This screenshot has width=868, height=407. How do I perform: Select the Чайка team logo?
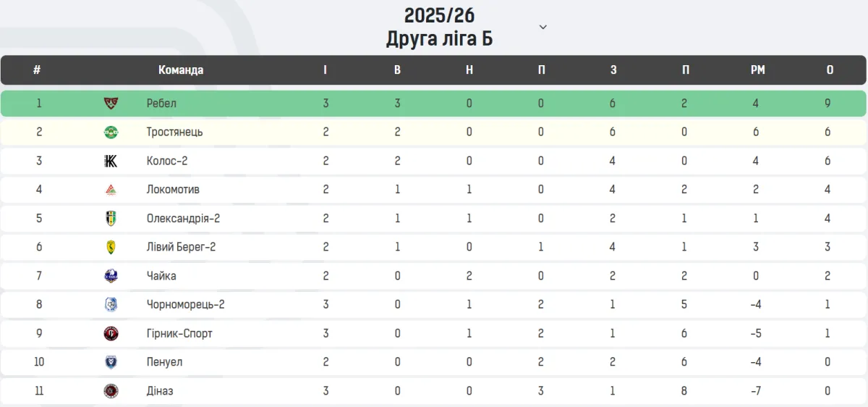[x=111, y=276]
